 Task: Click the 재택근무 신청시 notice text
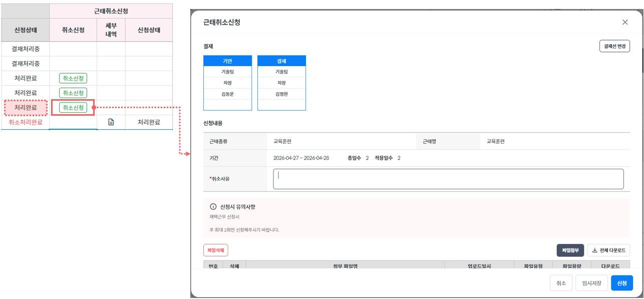coord(224,217)
